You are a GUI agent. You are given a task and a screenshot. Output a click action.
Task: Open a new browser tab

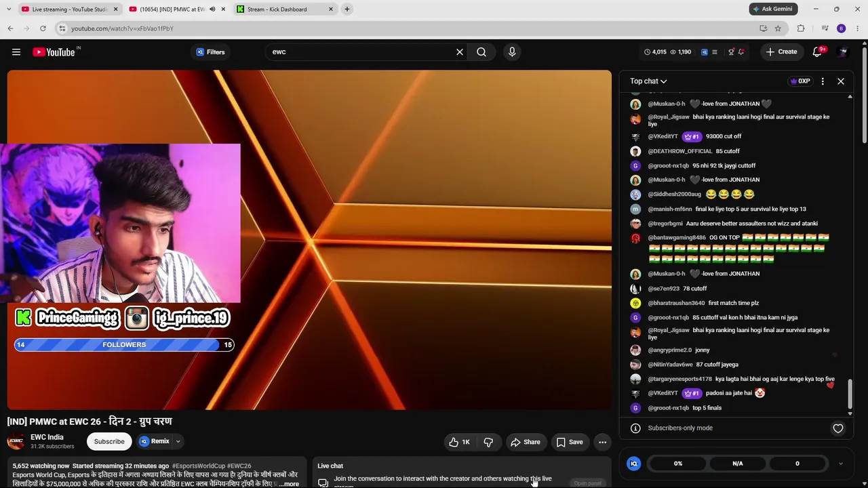(347, 9)
